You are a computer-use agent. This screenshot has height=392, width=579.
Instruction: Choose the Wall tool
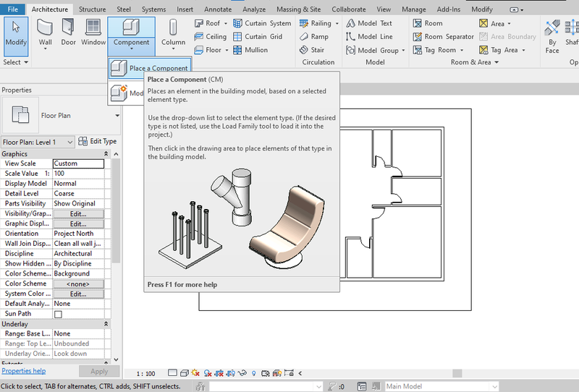(x=45, y=34)
